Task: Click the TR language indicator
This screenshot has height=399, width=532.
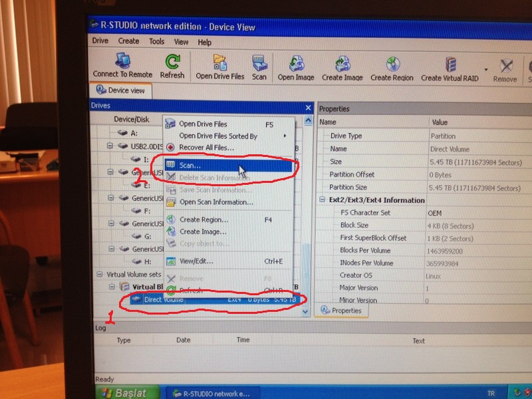Action: pyautogui.click(x=491, y=394)
